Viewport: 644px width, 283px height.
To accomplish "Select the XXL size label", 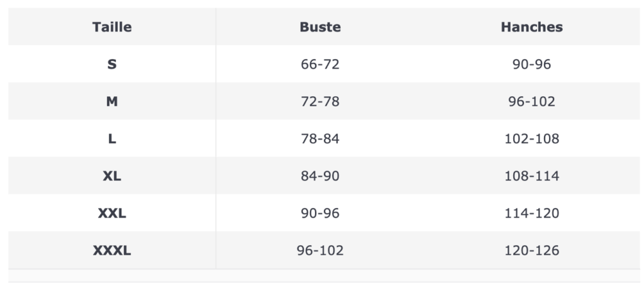I will pos(112,213).
